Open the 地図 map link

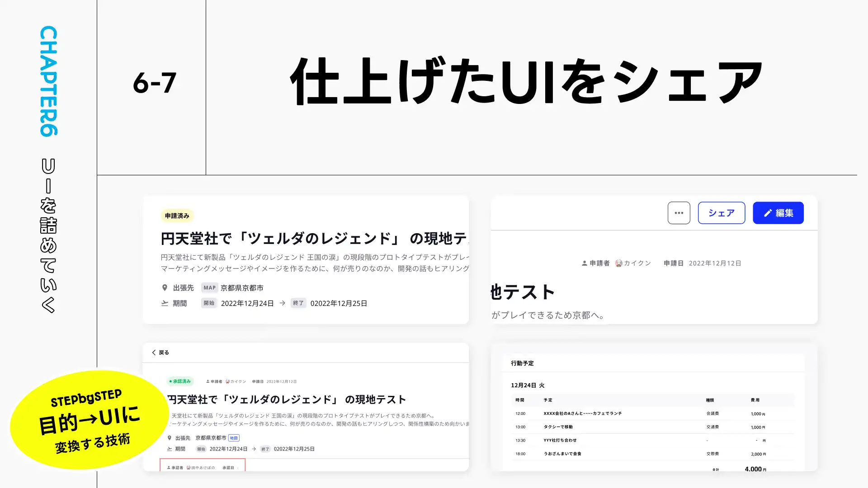click(x=235, y=437)
